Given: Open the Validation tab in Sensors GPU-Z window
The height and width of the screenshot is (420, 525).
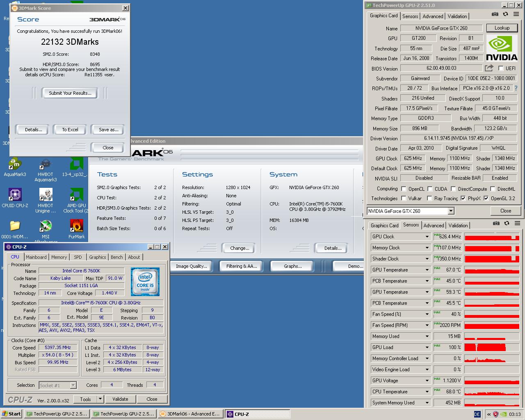Looking at the screenshot, I should (458, 226).
